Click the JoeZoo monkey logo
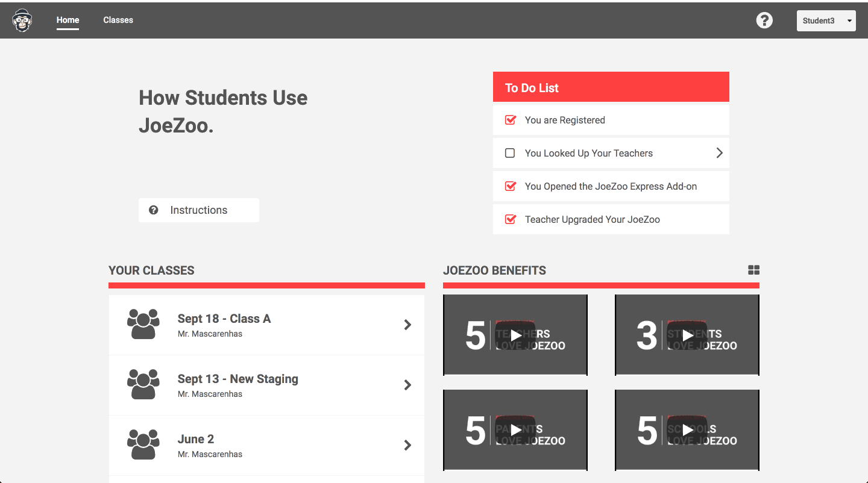 point(22,20)
